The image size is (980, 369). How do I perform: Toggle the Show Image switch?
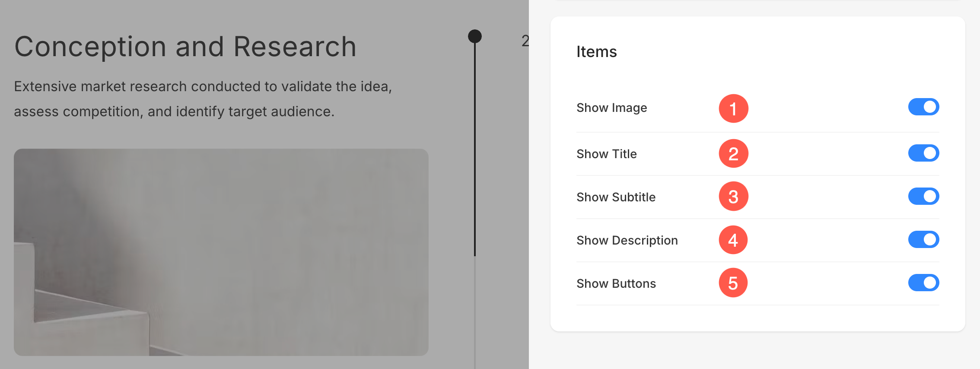click(x=923, y=107)
